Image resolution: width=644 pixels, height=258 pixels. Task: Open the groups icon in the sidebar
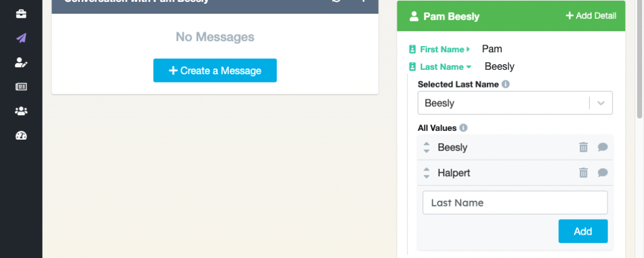(x=21, y=111)
